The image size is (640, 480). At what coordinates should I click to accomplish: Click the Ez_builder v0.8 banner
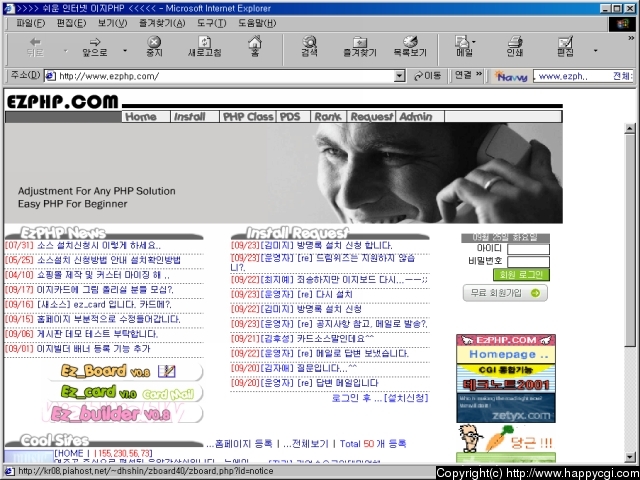pos(122,413)
